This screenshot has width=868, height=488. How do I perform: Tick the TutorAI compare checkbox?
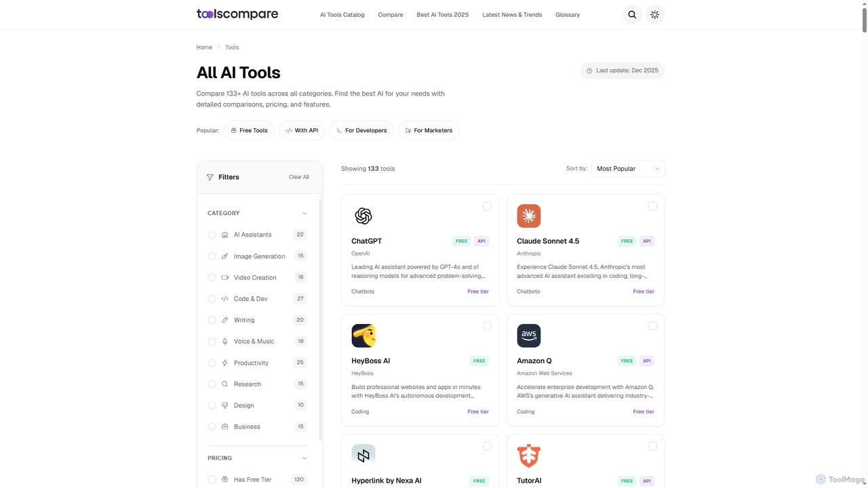pos(652,446)
